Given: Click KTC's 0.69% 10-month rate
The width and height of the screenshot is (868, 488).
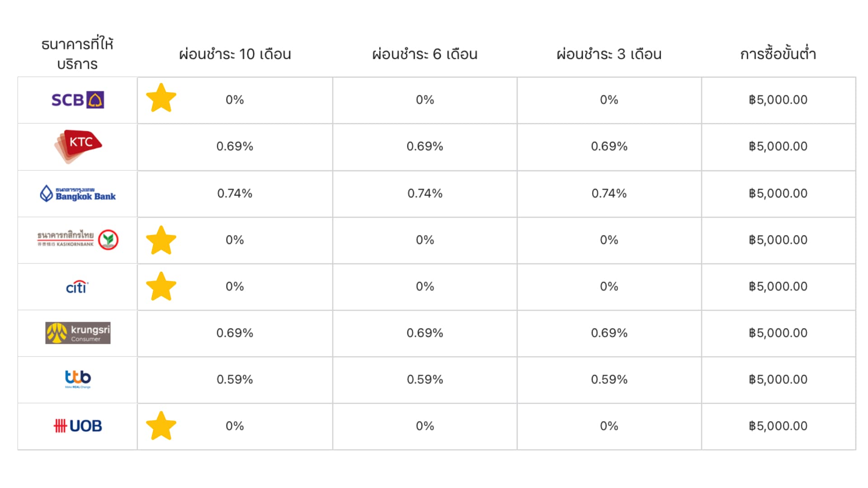Looking at the screenshot, I should tap(235, 146).
